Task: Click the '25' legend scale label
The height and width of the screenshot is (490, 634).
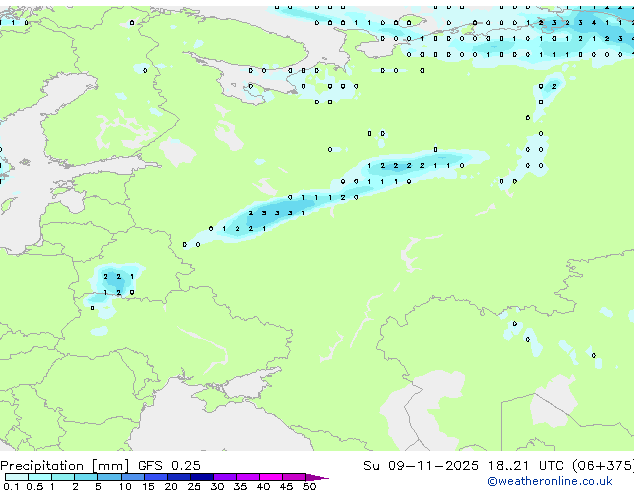Action: [x=194, y=486]
